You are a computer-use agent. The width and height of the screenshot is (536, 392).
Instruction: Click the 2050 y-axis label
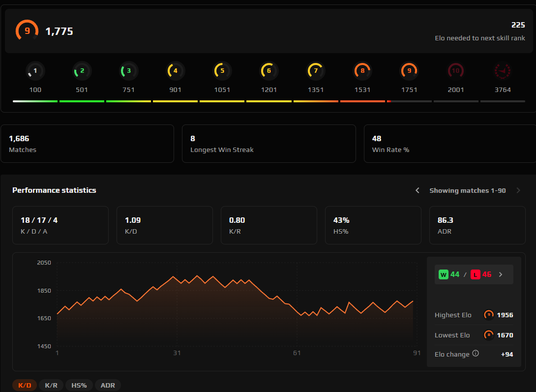point(44,263)
